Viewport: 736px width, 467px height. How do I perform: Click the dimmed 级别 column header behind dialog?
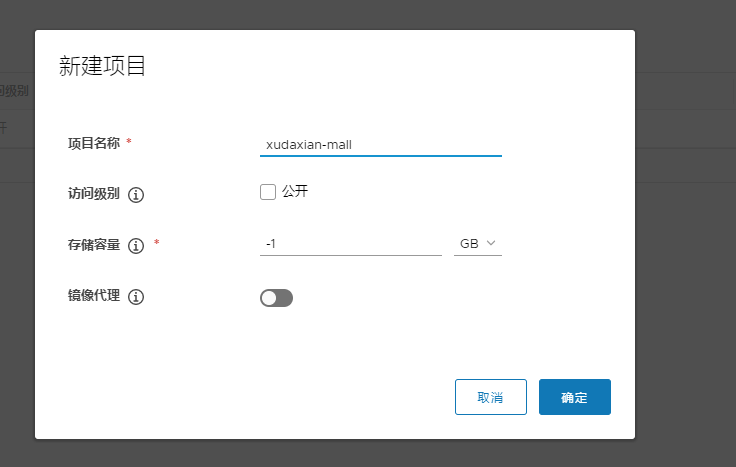tap(14, 91)
